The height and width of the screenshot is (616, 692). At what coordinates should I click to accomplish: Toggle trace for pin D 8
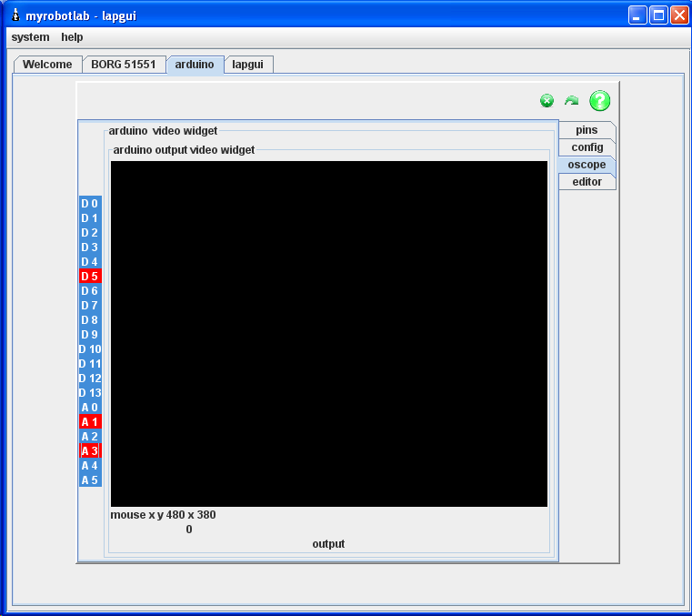tap(90, 319)
